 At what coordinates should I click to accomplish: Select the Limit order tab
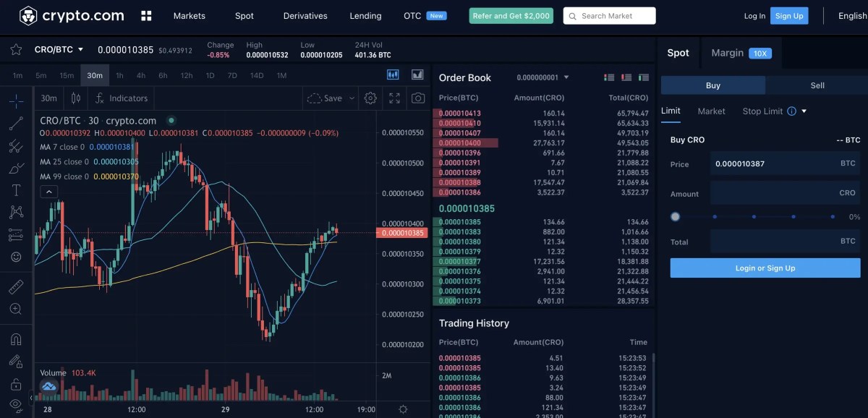pos(671,111)
